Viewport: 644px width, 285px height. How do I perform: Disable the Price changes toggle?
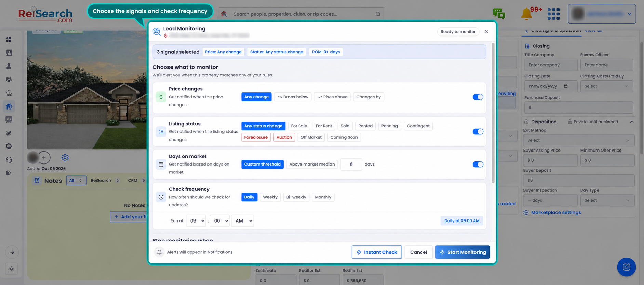[478, 97]
